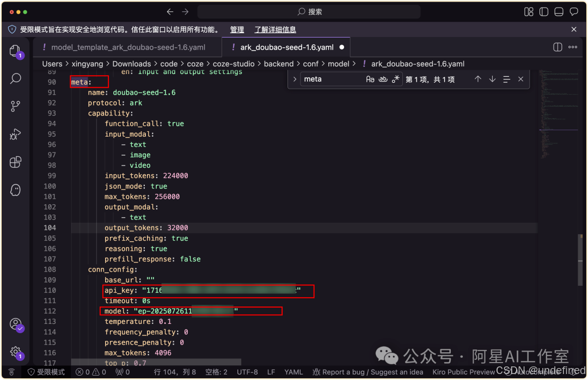Viewport: 588px width, 380px height.
Task: Open the 了解详细信息 link
Action: pyautogui.click(x=275, y=29)
